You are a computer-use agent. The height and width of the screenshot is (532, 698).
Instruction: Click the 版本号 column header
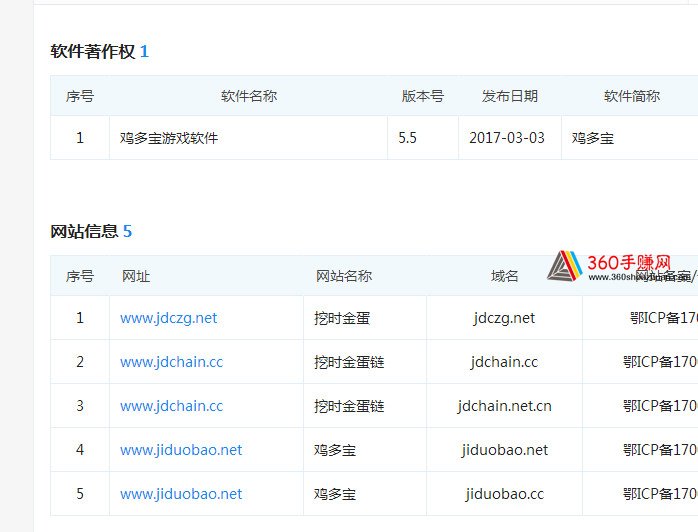click(x=423, y=96)
